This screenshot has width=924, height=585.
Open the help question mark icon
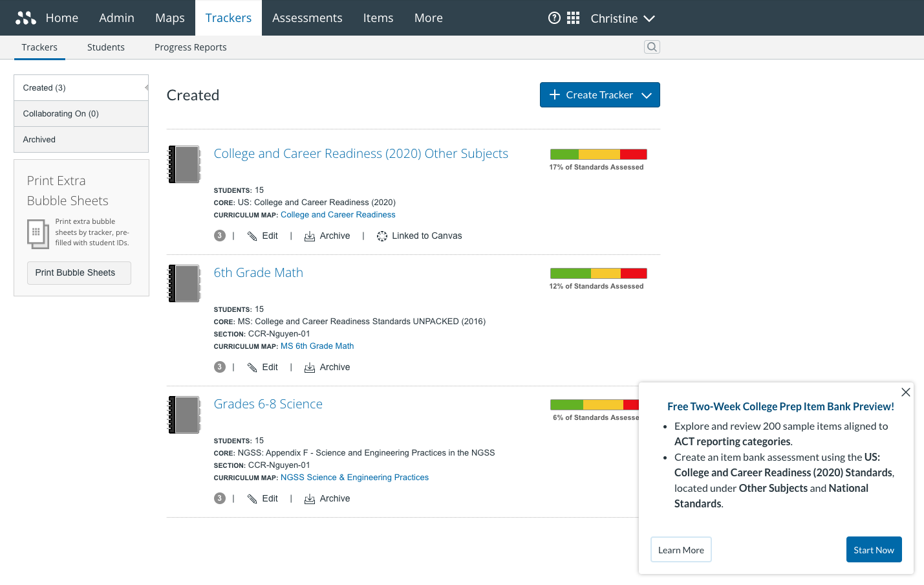click(x=554, y=18)
